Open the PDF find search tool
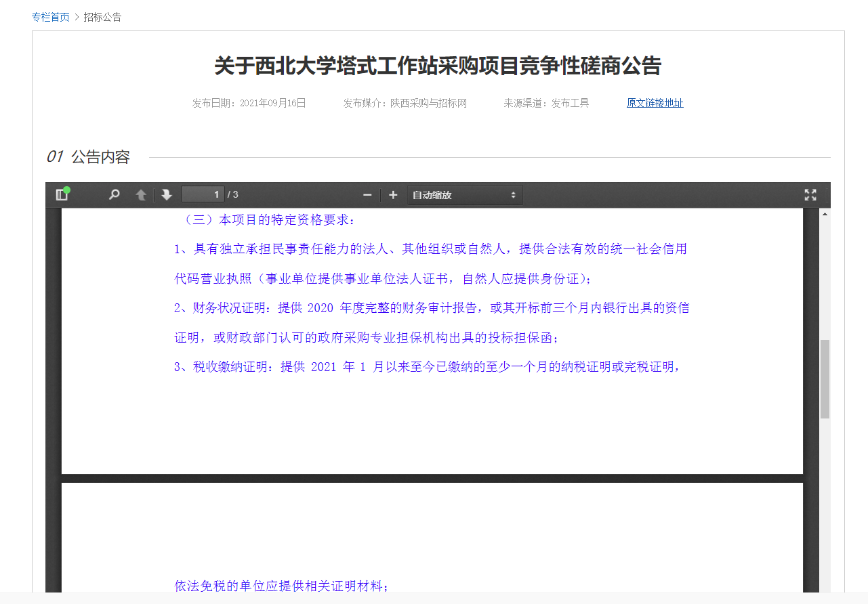 coord(115,195)
